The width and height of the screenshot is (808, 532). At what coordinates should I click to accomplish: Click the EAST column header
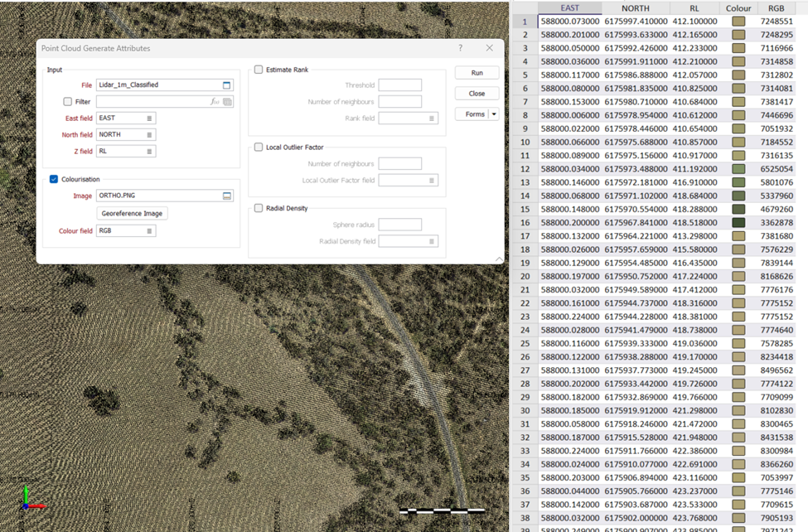point(569,8)
